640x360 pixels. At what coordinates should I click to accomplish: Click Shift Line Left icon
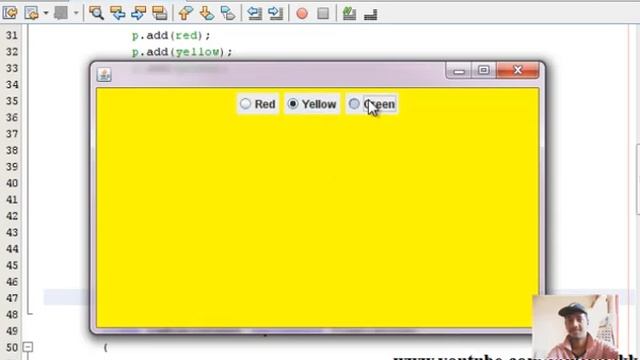pos(255,13)
